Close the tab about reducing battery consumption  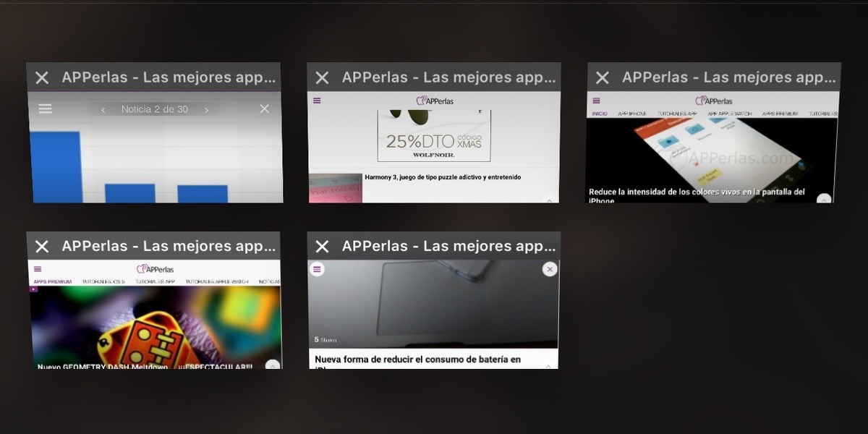[x=322, y=247]
